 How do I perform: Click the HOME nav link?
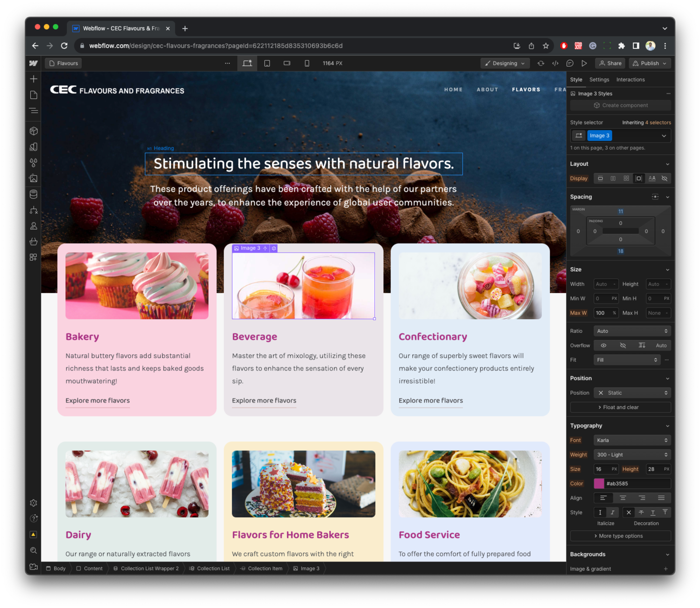(x=453, y=90)
